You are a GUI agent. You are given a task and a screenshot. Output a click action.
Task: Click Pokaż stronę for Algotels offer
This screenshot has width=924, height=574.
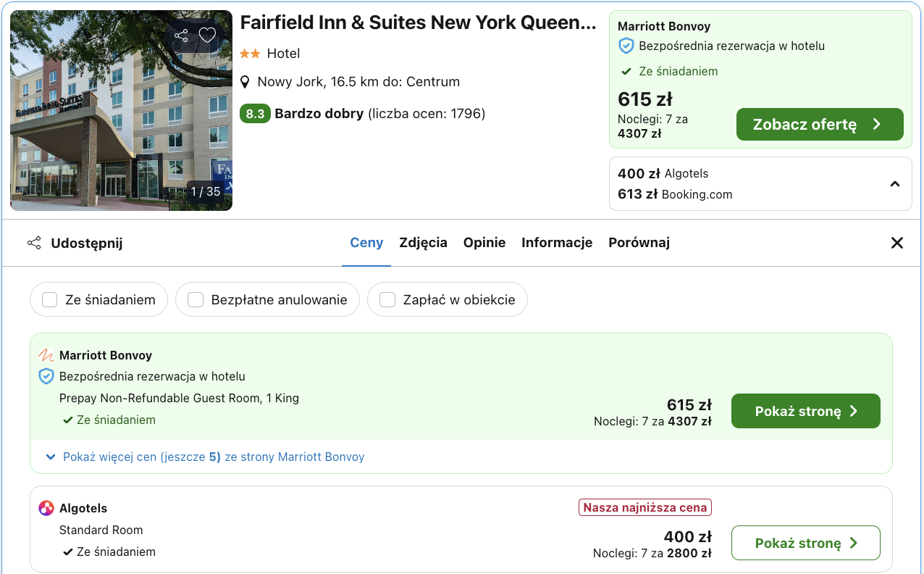click(x=805, y=543)
